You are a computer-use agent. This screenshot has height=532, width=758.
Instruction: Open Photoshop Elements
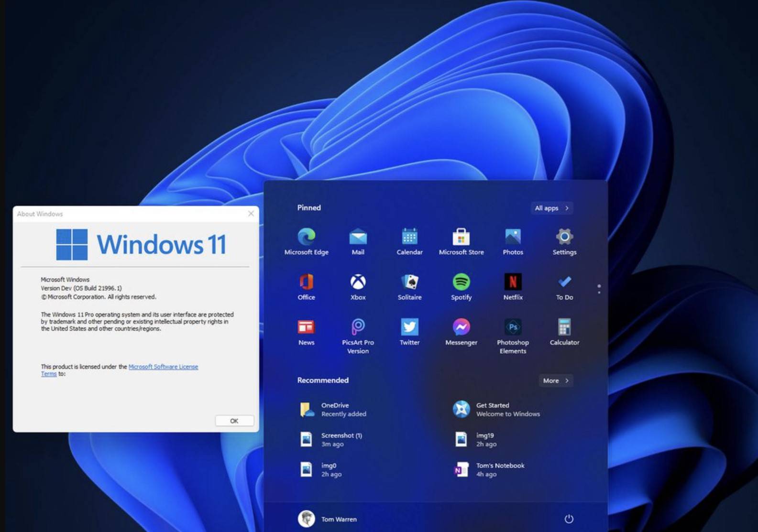513,337
